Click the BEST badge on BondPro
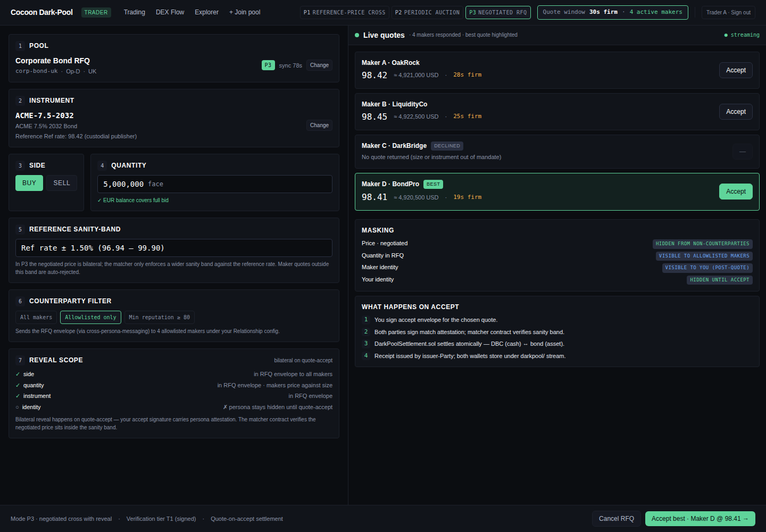766x532 pixels. click(433, 184)
